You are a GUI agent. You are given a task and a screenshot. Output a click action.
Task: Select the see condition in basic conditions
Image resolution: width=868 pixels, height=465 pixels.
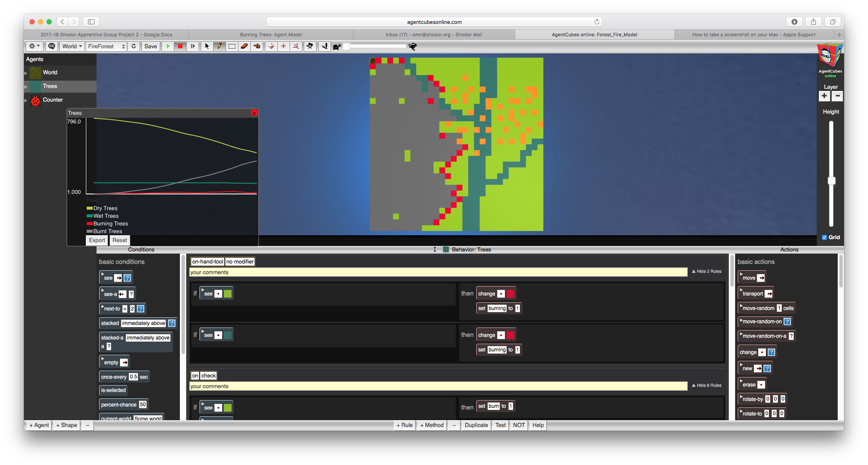[x=116, y=278]
